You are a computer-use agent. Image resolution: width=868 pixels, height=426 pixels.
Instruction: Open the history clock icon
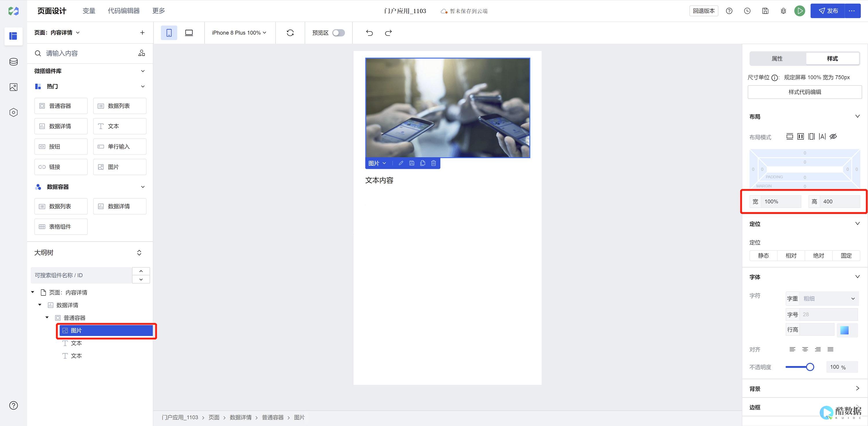pos(747,11)
